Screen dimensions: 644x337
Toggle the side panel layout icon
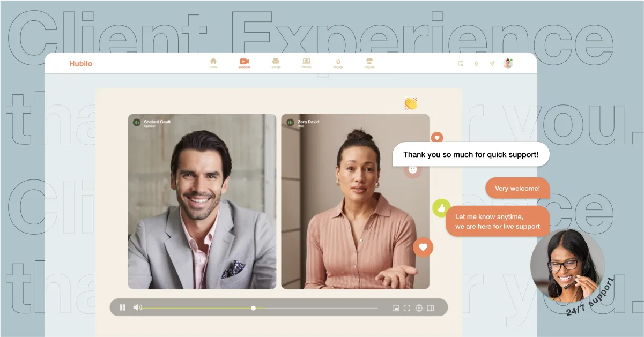[x=431, y=308]
